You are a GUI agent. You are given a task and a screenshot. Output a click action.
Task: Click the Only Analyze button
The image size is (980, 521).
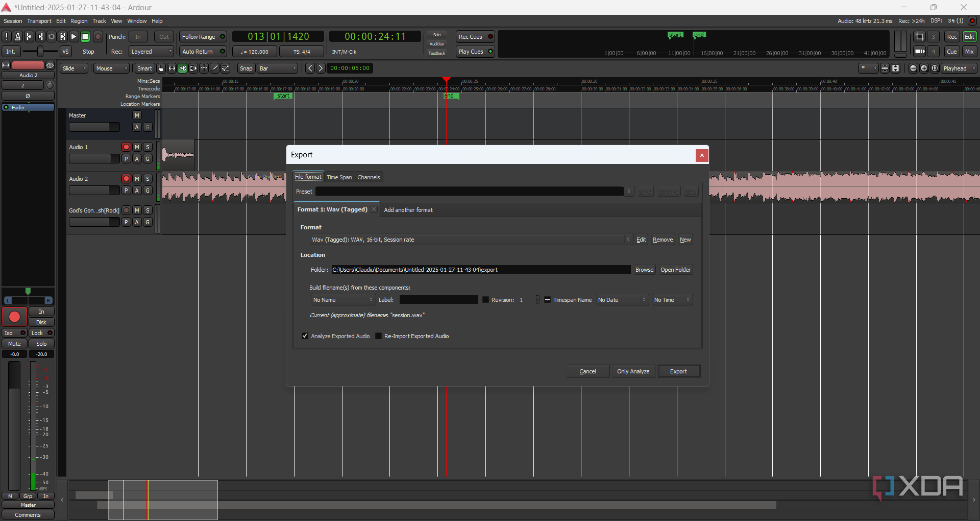pos(633,371)
